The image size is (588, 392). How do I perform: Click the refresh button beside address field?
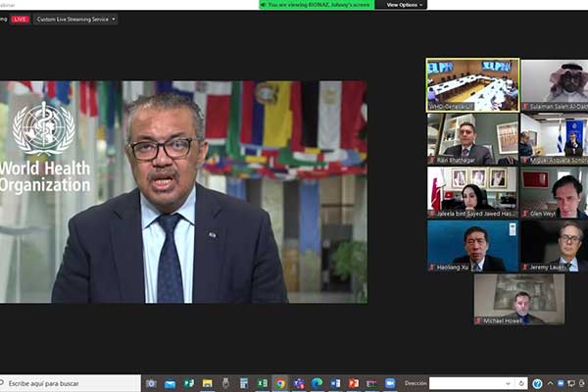click(x=521, y=383)
